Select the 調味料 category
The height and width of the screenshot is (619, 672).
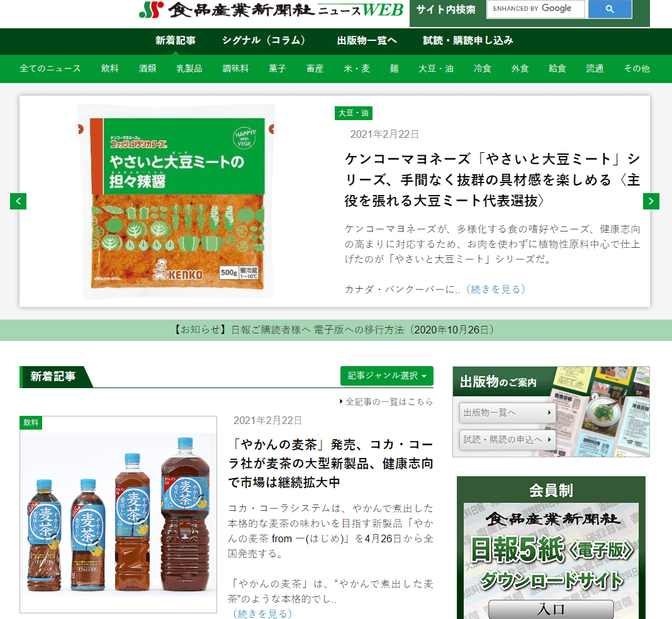coord(236,69)
